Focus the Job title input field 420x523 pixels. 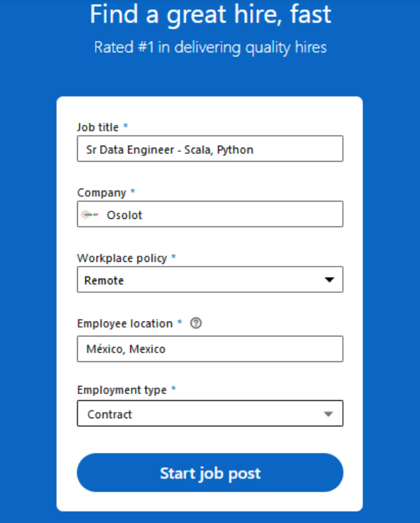[295, 149]
